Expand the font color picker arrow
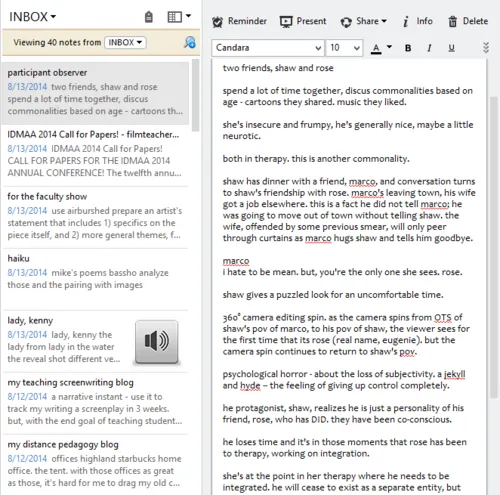Image resolution: width=500 pixels, height=495 pixels. click(x=389, y=47)
